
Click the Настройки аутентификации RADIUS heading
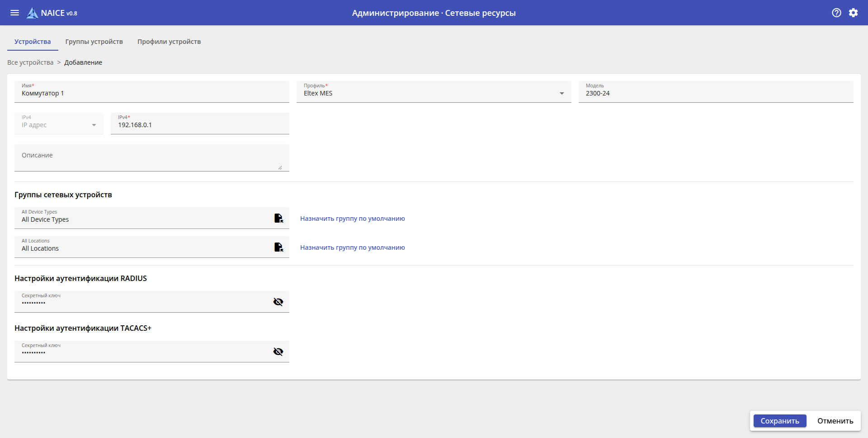pos(80,278)
